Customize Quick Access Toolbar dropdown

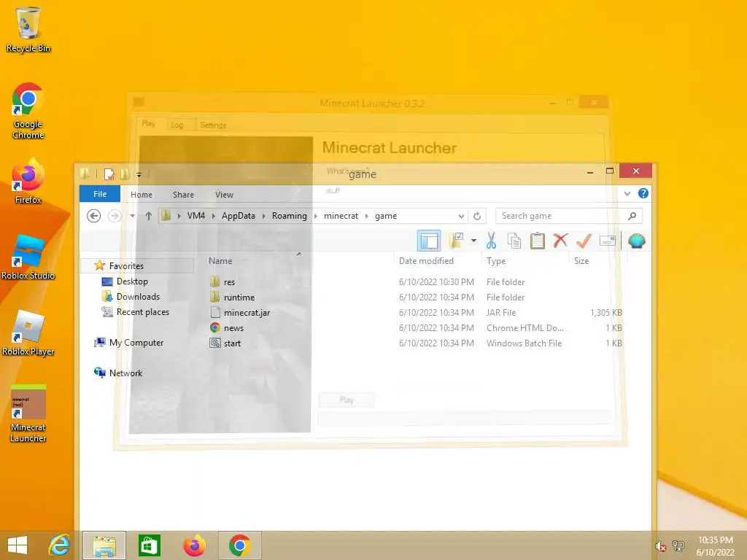pyautogui.click(x=139, y=175)
